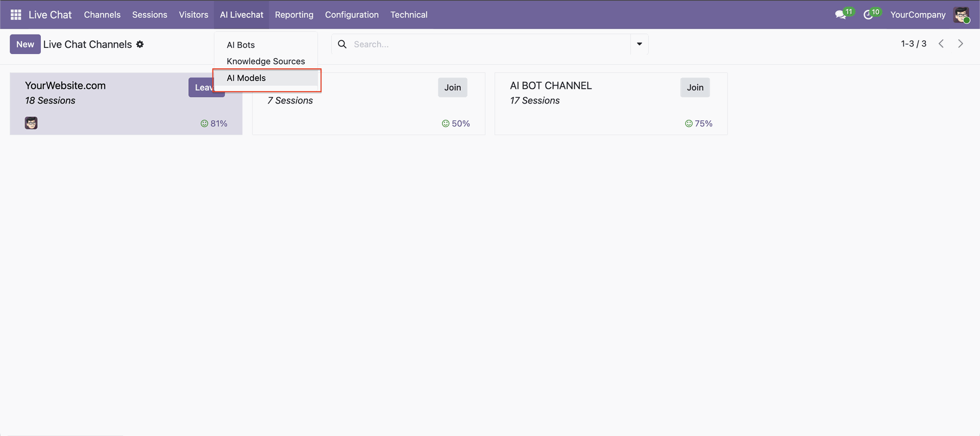Go to next page arrow

coord(960,44)
